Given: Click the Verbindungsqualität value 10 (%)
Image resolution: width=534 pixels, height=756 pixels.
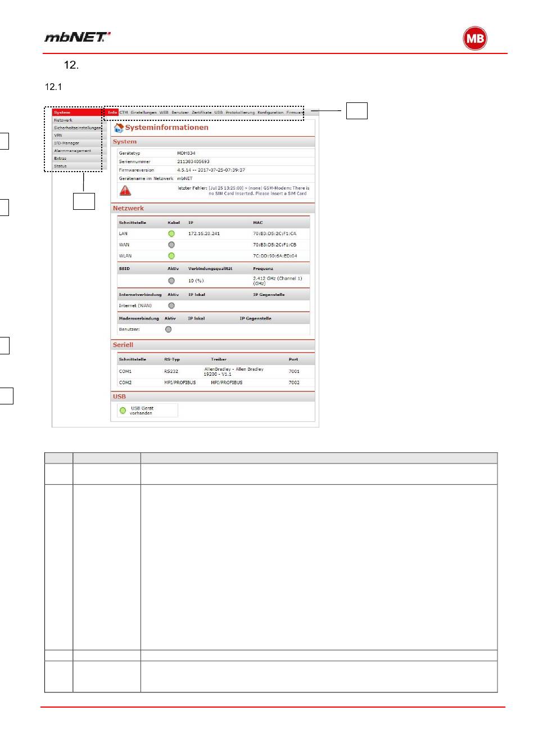Looking at the screenshot, I should 196,281.
